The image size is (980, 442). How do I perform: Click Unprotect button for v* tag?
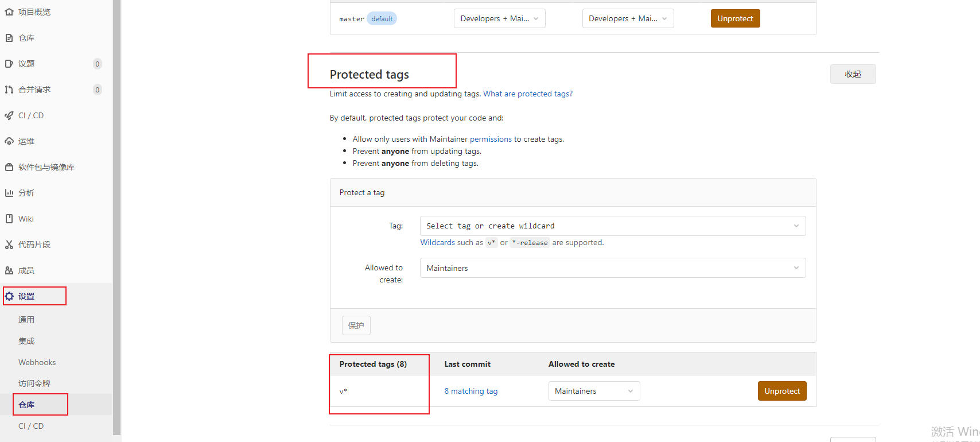click(x=782, y=391)
